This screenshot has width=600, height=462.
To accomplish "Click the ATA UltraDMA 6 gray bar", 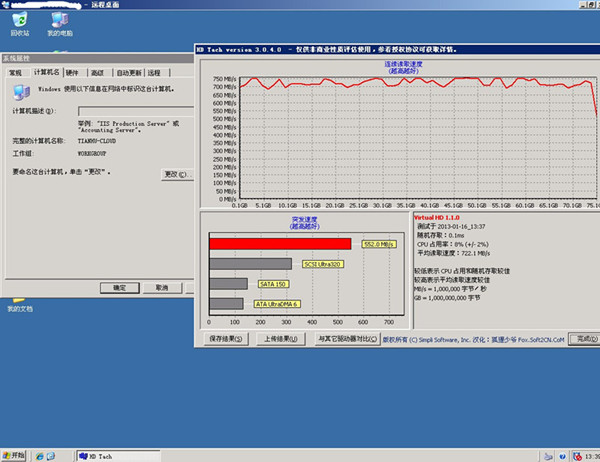I will click(227, 304).
